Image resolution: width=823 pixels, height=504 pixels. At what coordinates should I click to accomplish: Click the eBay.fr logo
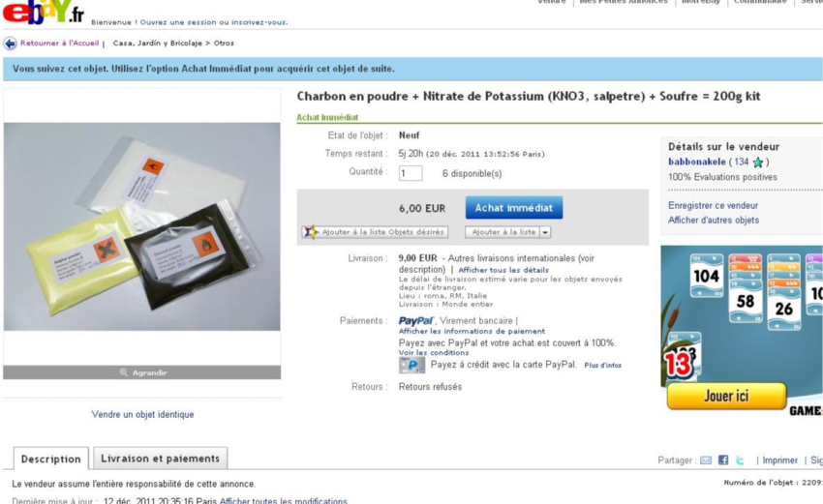pos(43,12)
